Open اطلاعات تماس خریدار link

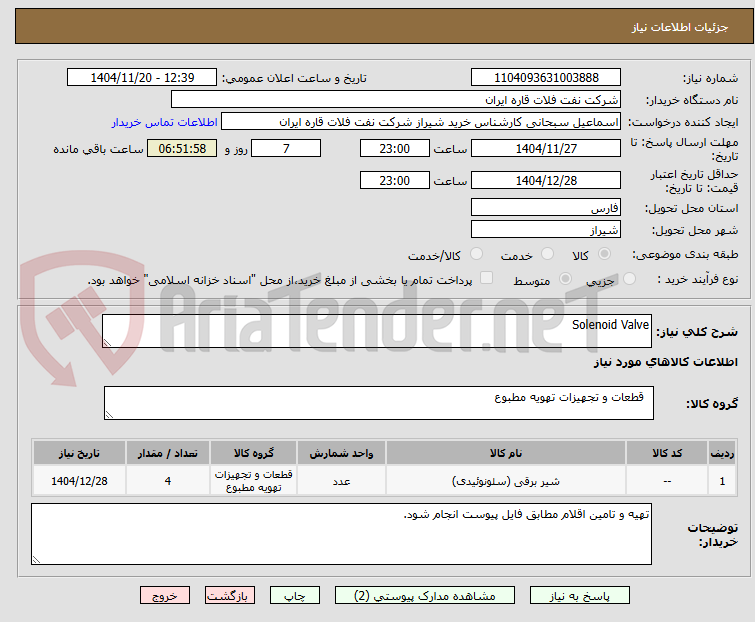[x=165, y=122]
